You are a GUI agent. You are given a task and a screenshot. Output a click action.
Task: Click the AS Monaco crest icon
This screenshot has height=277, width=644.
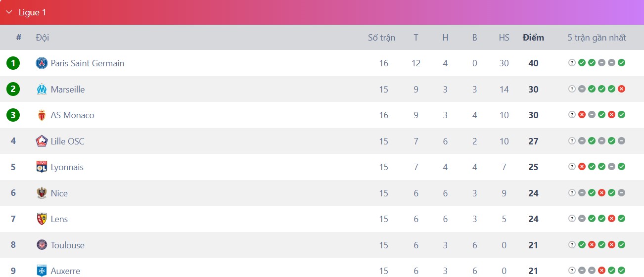pos(42,115)
